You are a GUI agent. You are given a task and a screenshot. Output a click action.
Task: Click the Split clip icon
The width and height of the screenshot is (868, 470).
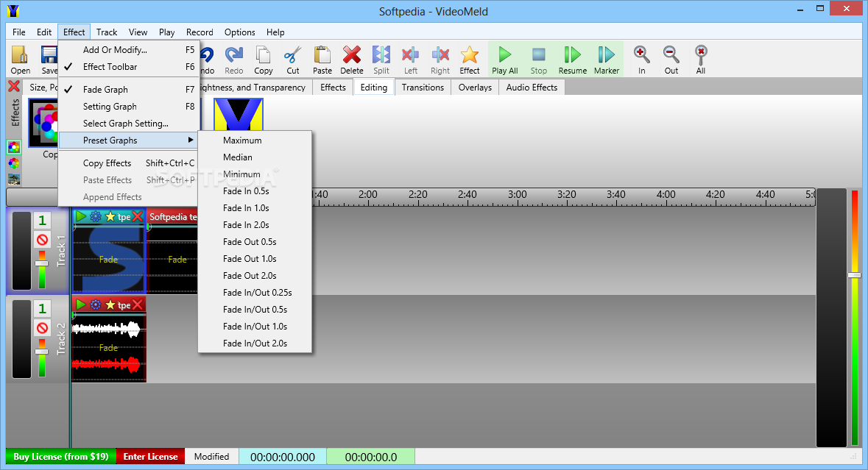pyautogui.click(x=381, y=60)
